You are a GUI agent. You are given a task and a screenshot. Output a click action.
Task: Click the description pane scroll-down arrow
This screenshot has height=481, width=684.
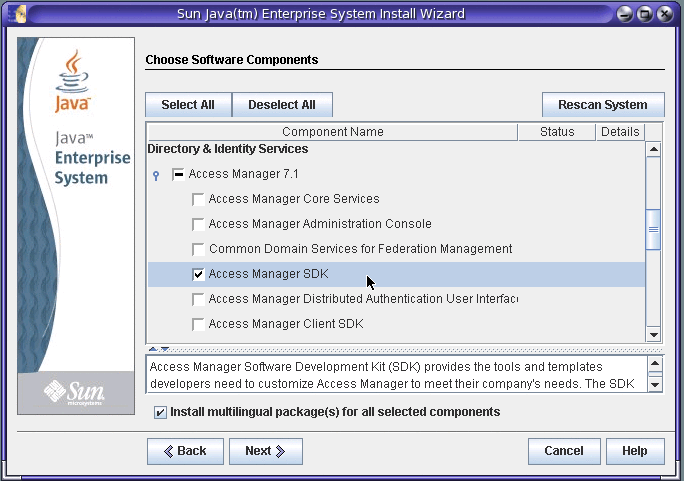655,385
